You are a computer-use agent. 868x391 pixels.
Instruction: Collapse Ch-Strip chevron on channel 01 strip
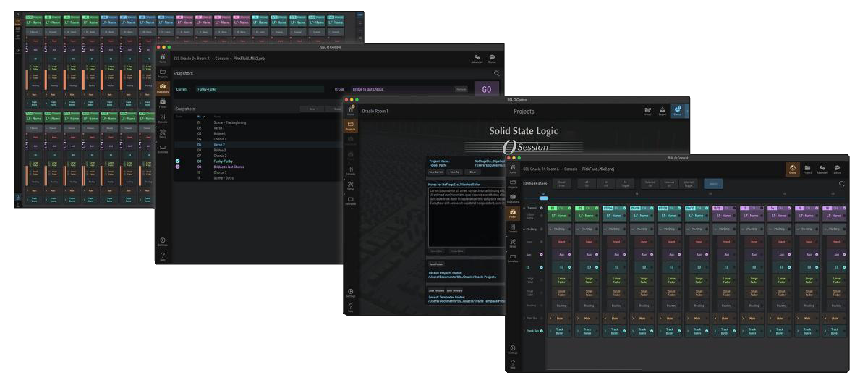point(550,230)
